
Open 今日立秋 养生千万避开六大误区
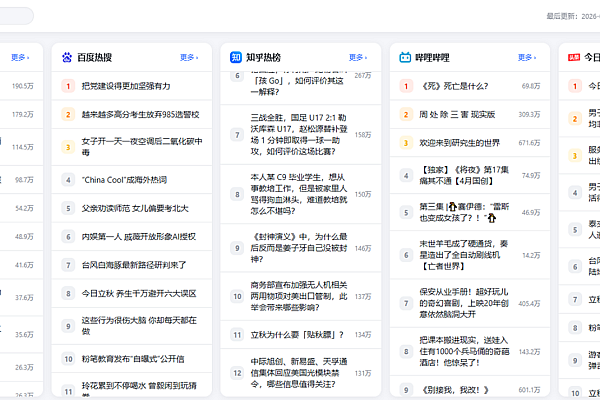coord(139,294)
